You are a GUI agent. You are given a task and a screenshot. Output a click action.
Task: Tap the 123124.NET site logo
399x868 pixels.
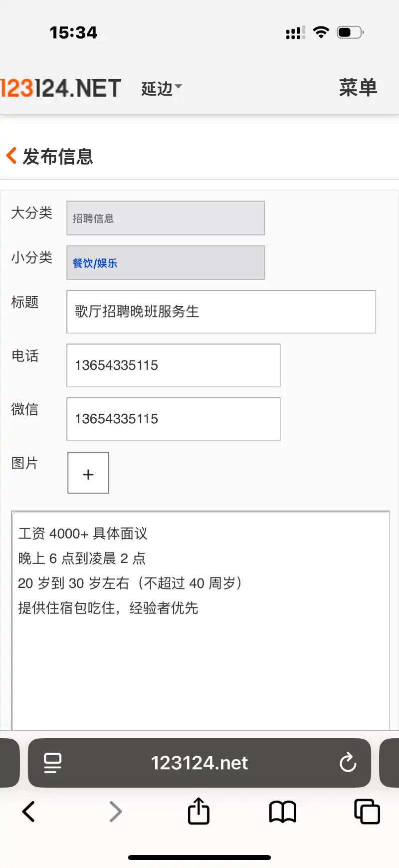tap(61, 88)
